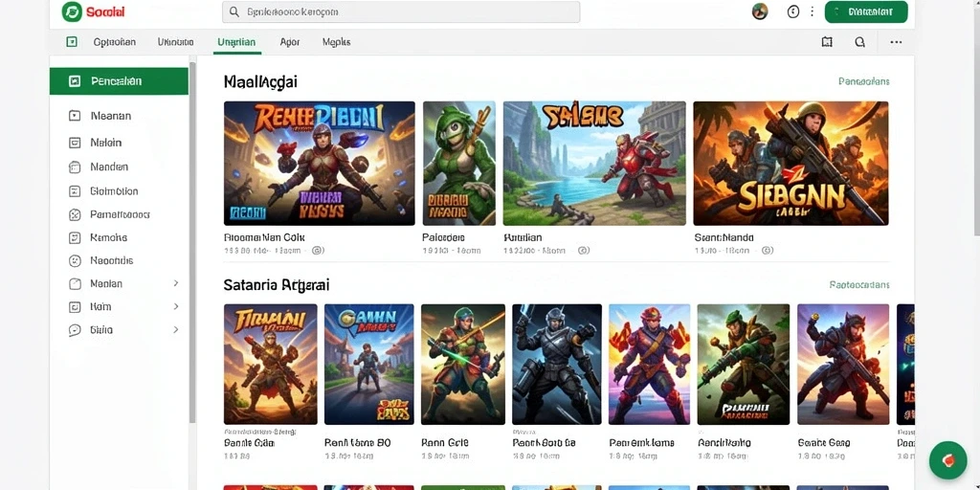Open the Pamemk Iame game cover

click(650, 365)
